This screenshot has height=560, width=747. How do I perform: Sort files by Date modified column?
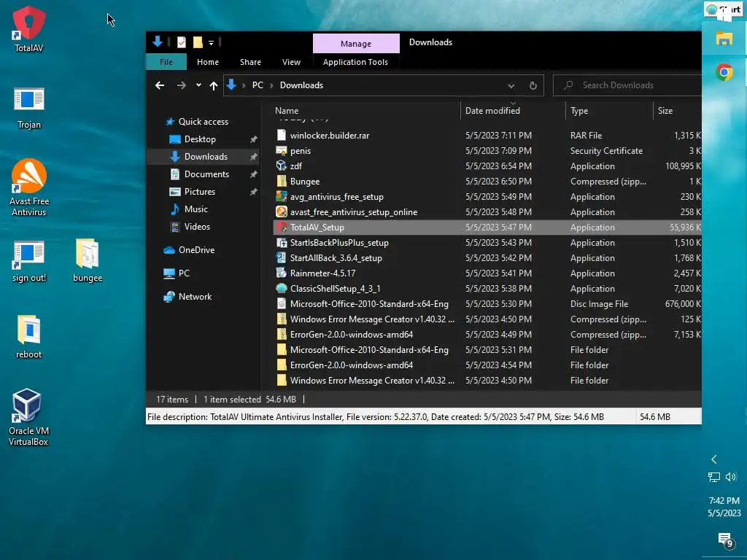(492, 111)
